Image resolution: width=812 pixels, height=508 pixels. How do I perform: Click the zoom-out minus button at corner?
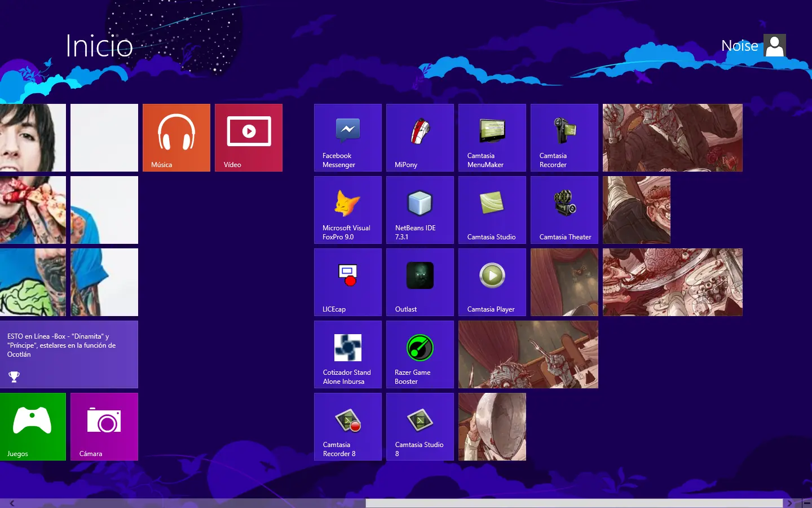(807, 503)
